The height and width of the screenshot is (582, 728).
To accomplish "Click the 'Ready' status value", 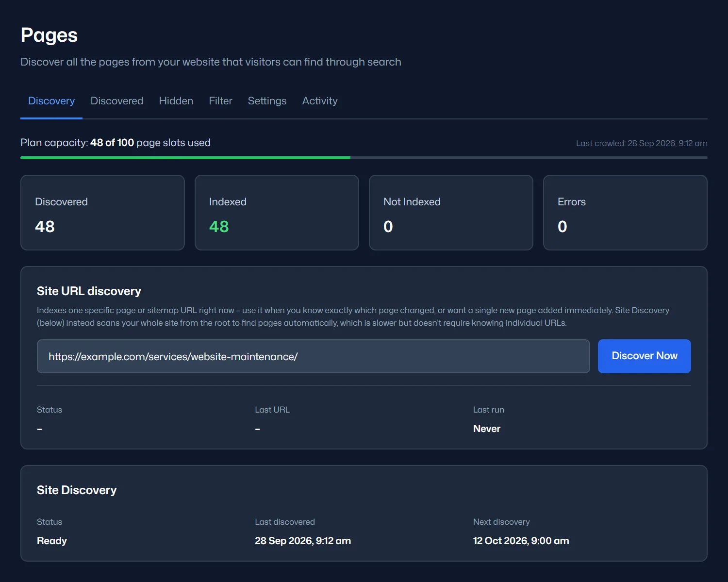I will (x=52, y=541).
